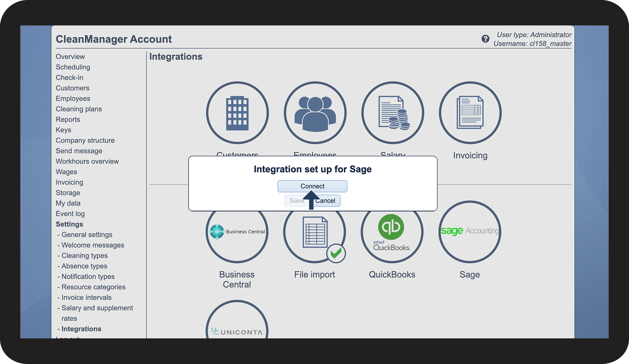This screenshot has height=364, width=629.
Task: Click the "Integration set up for Sage" title
Action: pos(313,169)
